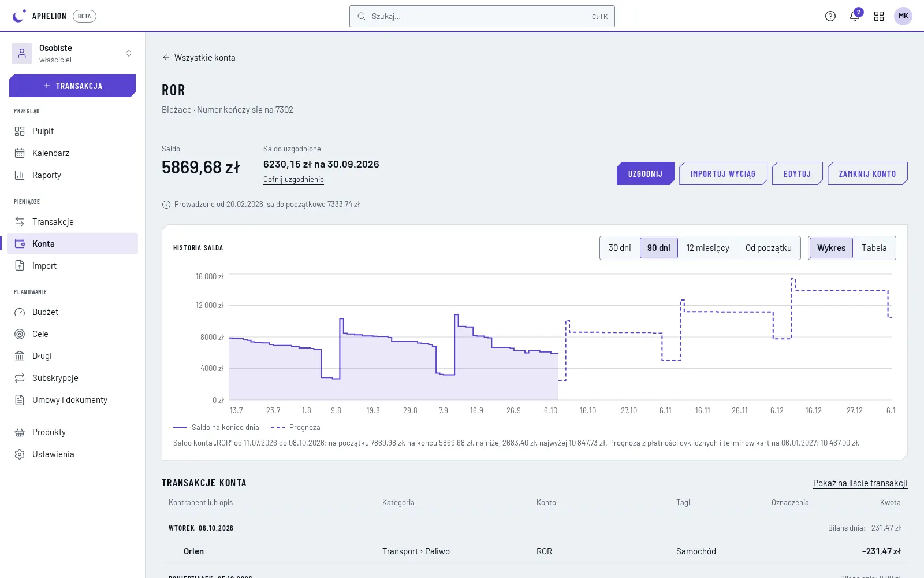The image size is (924, 578).
Task: Click the Edytuj button
Action: tap(798, 173)
